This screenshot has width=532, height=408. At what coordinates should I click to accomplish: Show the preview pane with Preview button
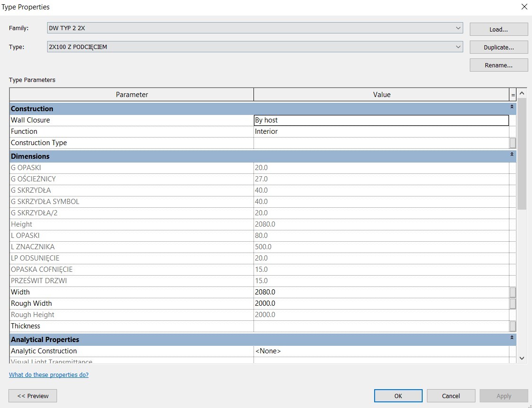pos(33,396)
